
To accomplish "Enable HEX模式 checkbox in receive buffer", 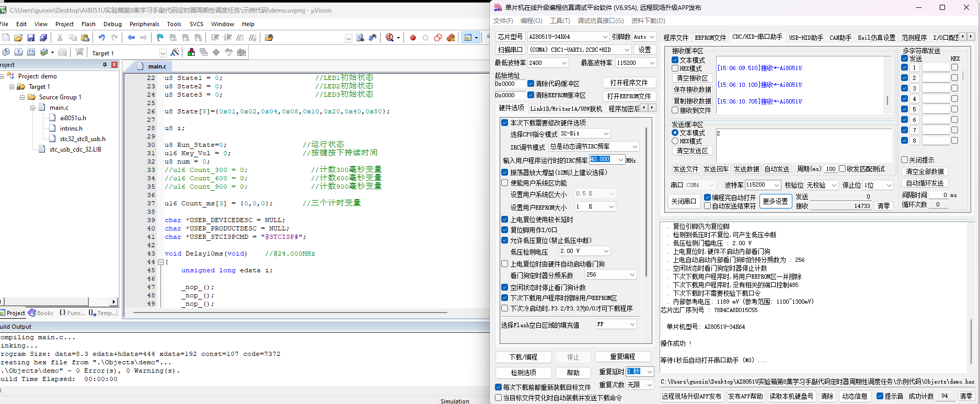I will (675, 68).
